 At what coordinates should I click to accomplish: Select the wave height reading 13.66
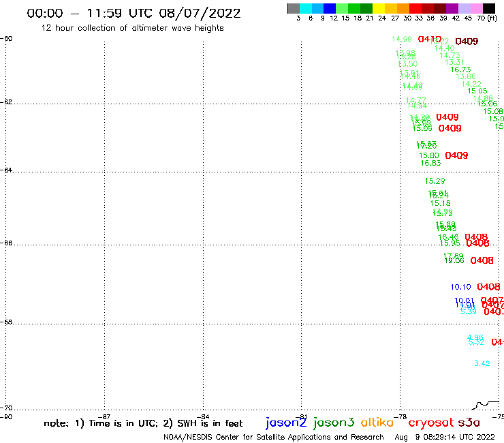point(466,76)
